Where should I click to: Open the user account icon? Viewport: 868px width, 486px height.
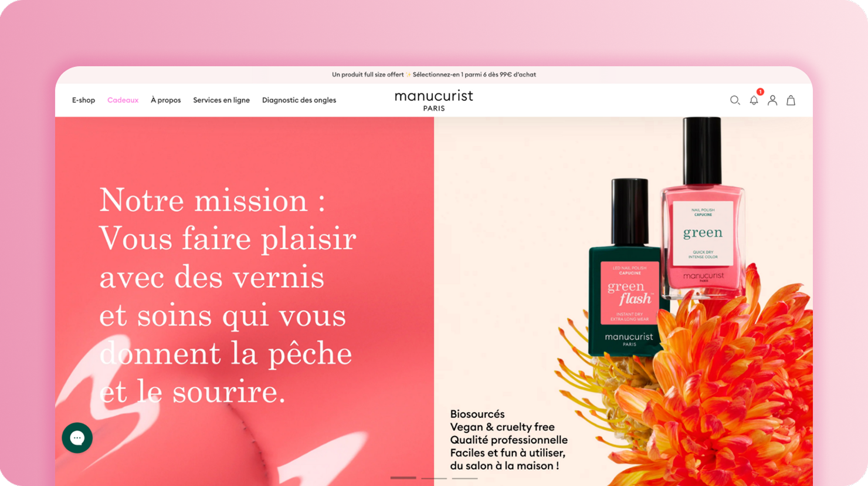[x=772, y=100]
